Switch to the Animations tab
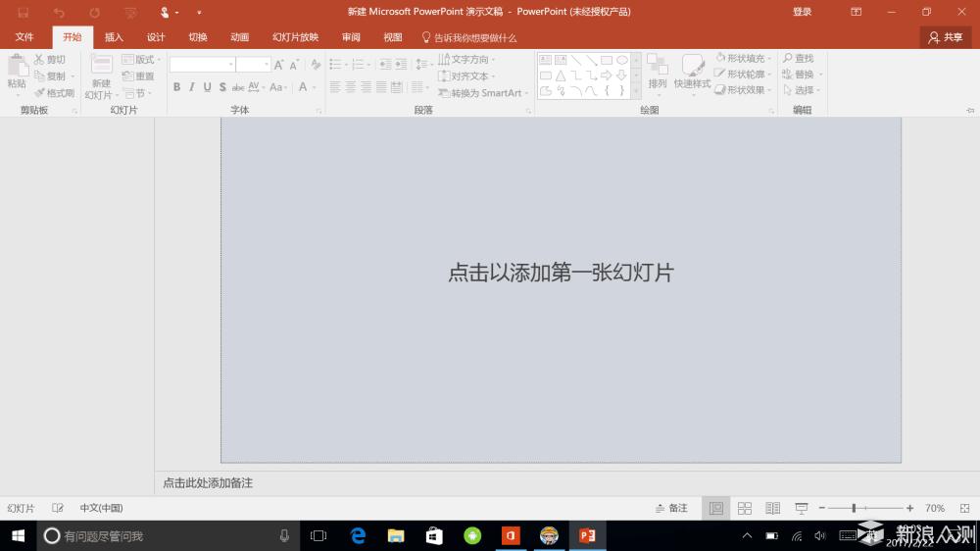The height and width of the screenshot is (551, 980). tap(239, 37)
